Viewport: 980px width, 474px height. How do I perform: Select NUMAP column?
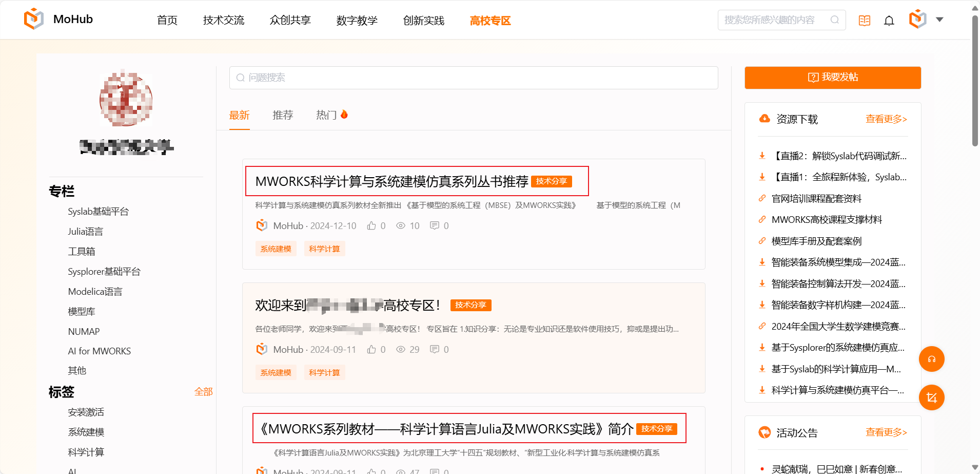point(84,332)
